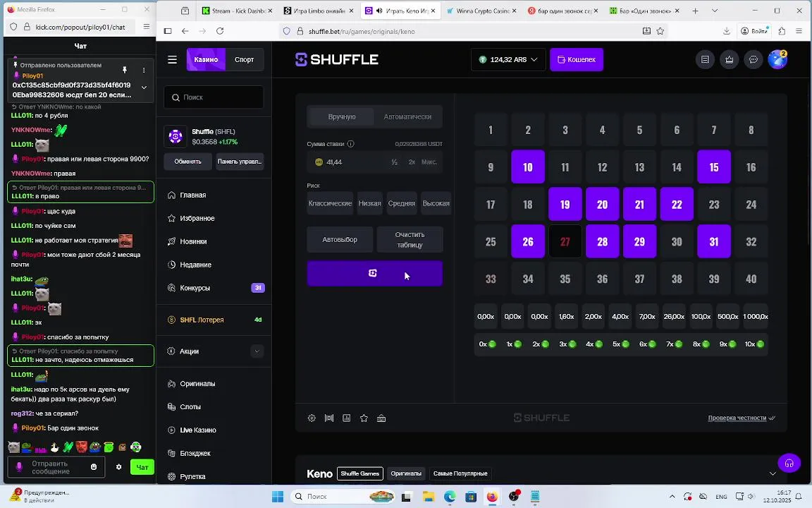
Task: Open game settings gear below Keno board
Action: 312,418
